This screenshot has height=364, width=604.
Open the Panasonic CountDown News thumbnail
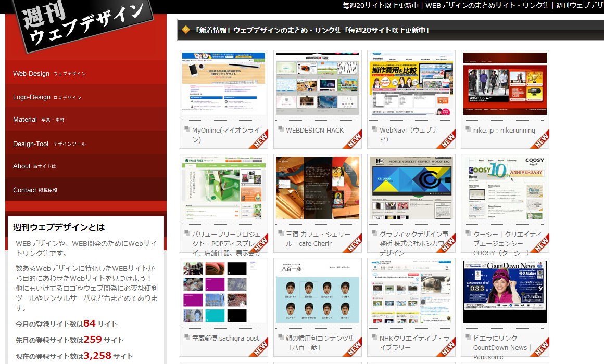[505, 292]
